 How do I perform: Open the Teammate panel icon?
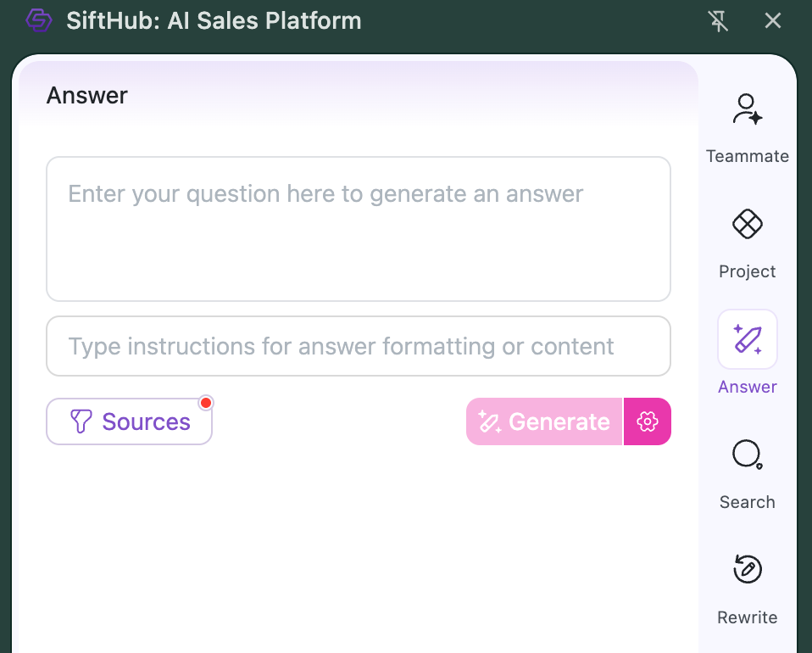point(747,110)
